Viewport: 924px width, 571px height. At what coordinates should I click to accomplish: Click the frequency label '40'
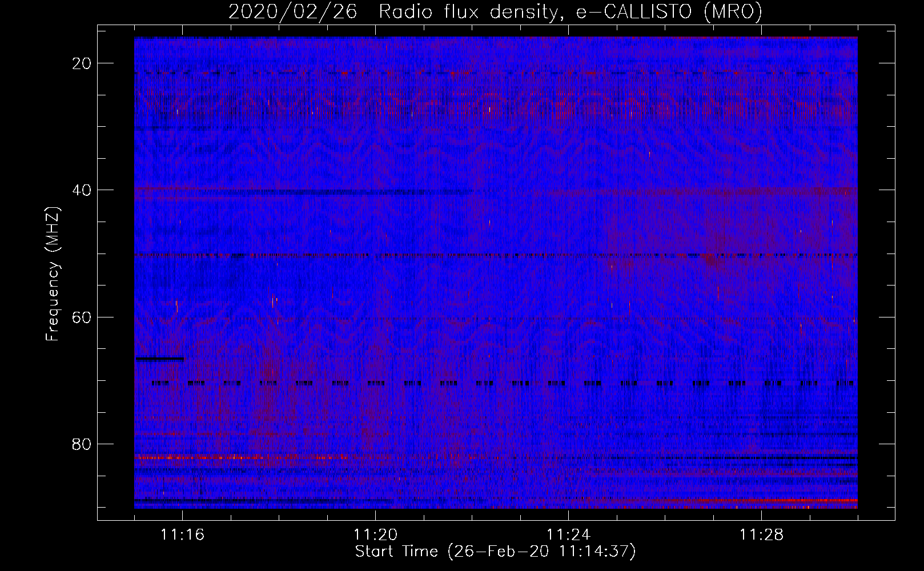point(82,190)
